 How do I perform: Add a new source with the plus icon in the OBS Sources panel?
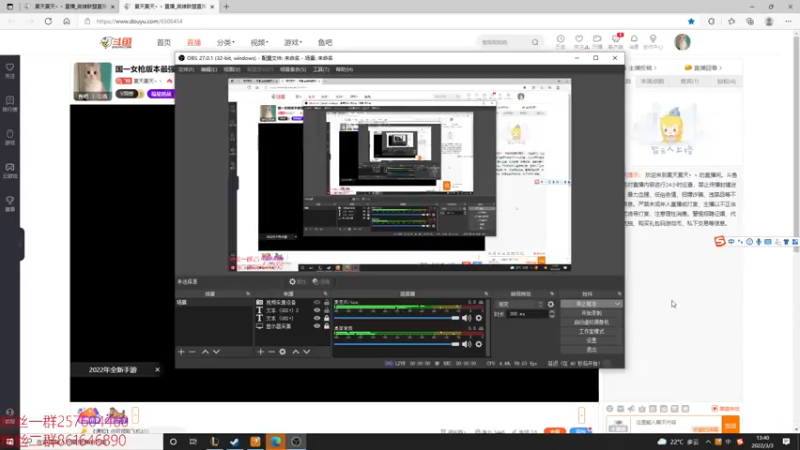[261, 352]
